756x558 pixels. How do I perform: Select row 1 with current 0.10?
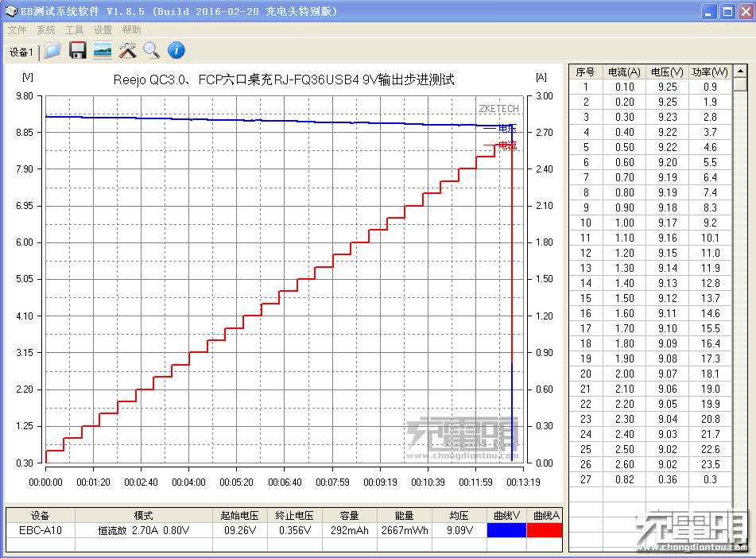tap(650, 87)
